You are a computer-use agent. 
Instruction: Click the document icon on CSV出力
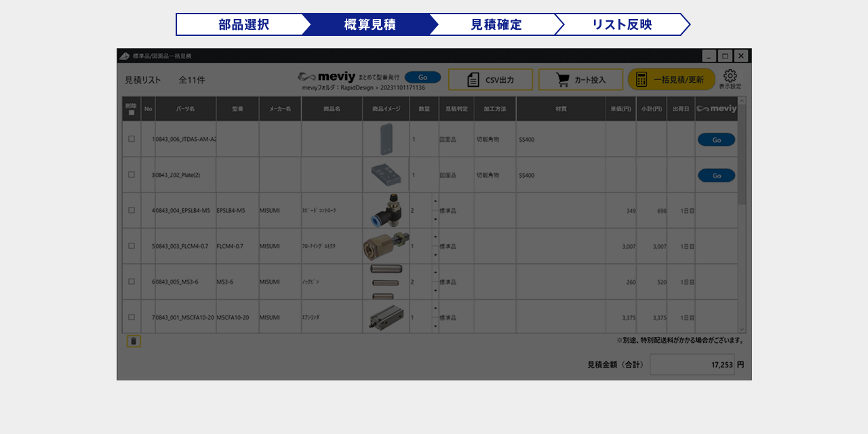pos(473,79)
